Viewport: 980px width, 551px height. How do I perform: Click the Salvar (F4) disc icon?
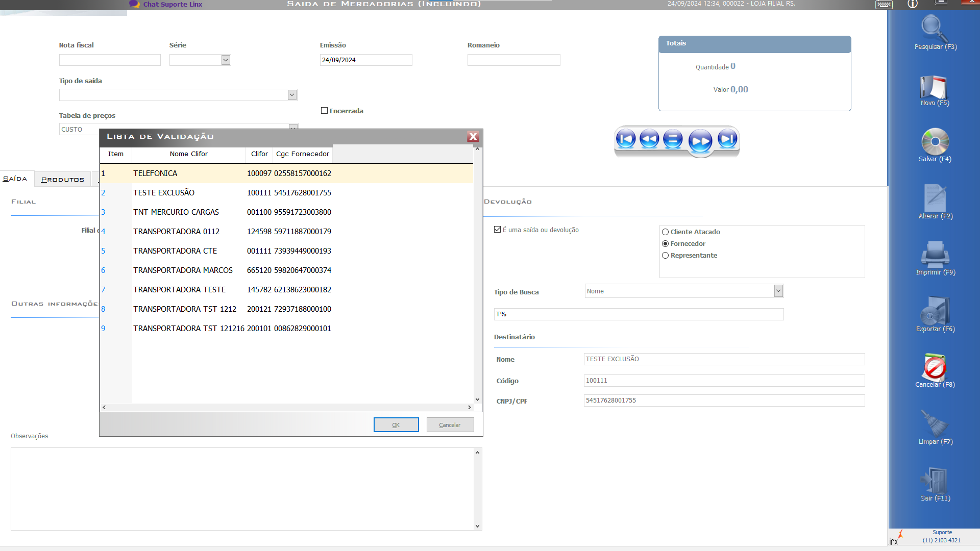point(935,142)
